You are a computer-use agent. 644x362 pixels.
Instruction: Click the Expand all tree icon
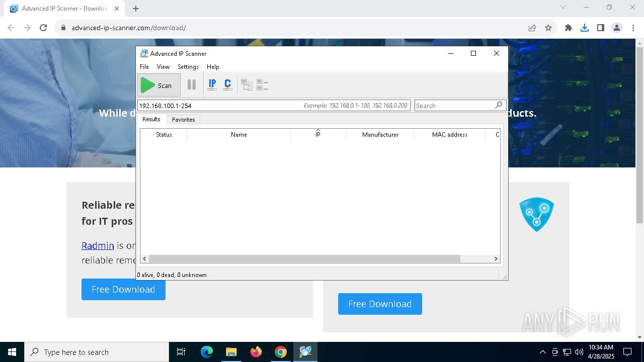coord(247,85)
